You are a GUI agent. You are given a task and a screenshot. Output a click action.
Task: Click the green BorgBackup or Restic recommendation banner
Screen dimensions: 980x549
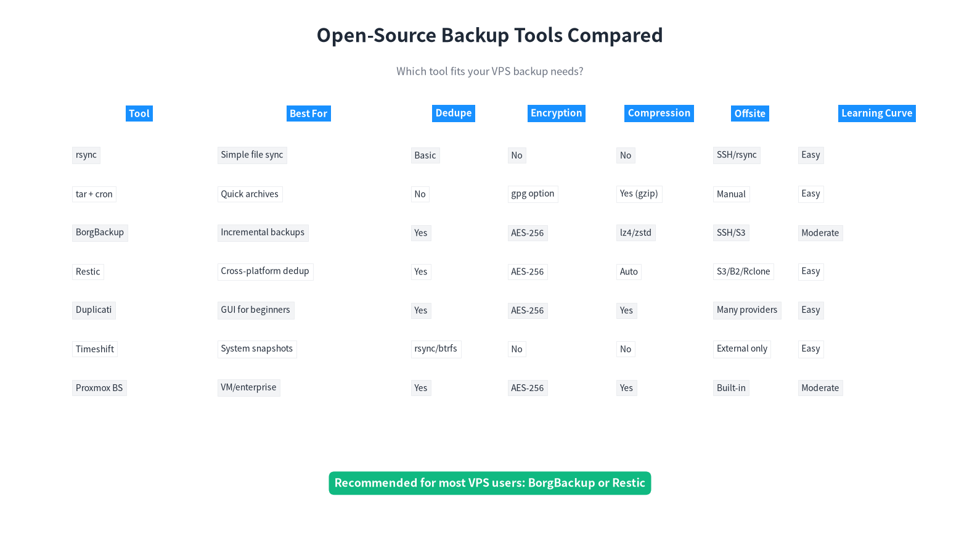pyautogui.click(x=490, y=483)
